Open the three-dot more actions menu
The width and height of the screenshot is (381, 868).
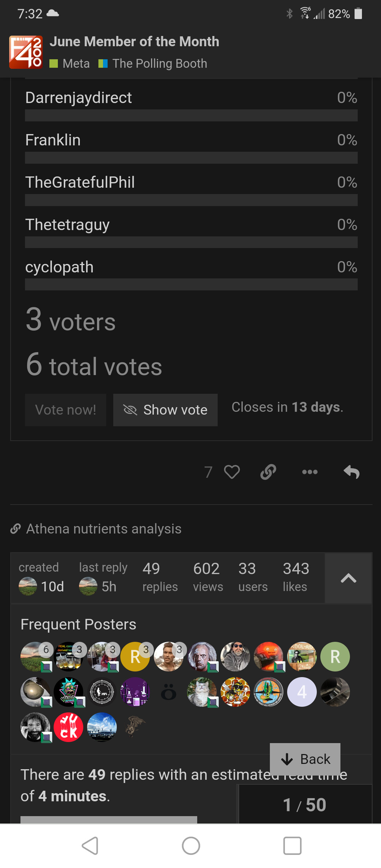coord(310,472)
